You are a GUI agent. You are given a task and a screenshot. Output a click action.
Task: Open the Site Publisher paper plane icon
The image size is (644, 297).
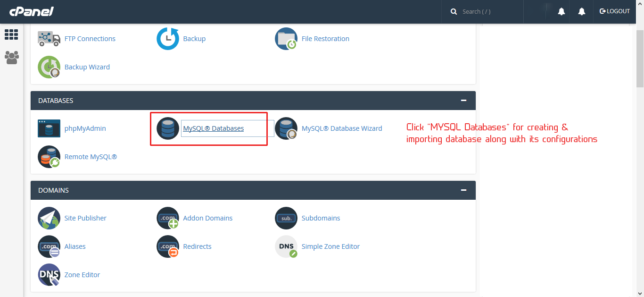coord(49,218)
